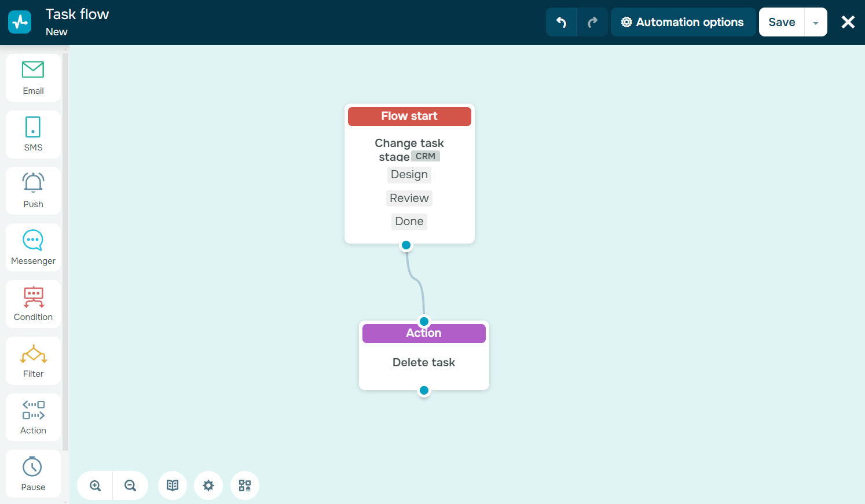Screen dimensions: 865x504
Task: Click the Design stage tag
Action: tap(409, 175)
